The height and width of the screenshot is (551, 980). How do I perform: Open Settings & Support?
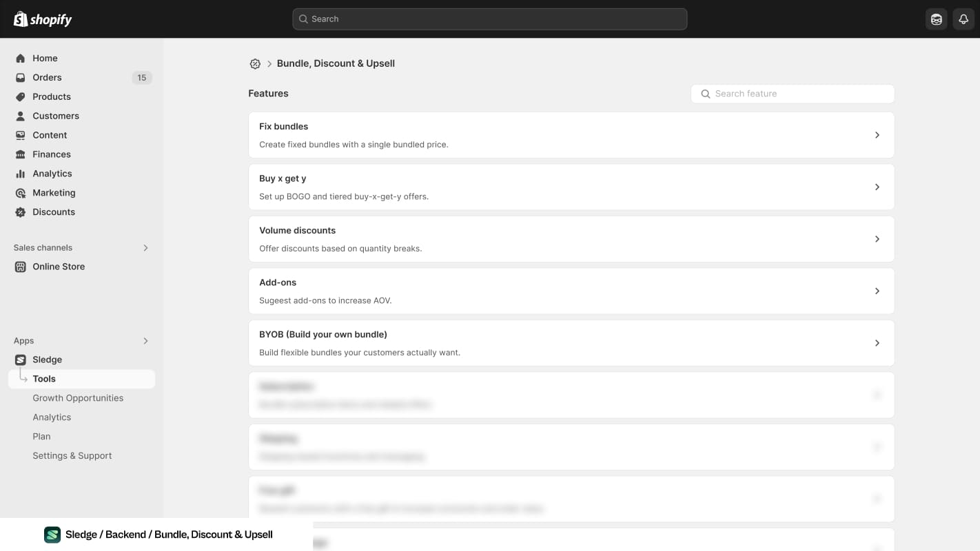pos(72,456)
